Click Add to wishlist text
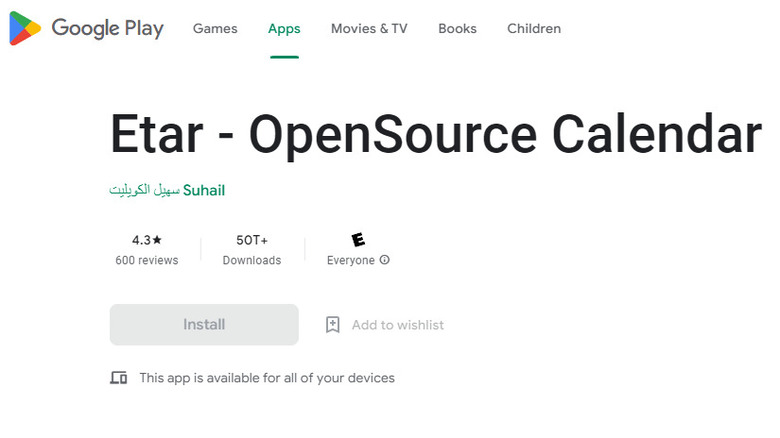Image resolution: width=780 pixels, height=438 pixels. 398,325
